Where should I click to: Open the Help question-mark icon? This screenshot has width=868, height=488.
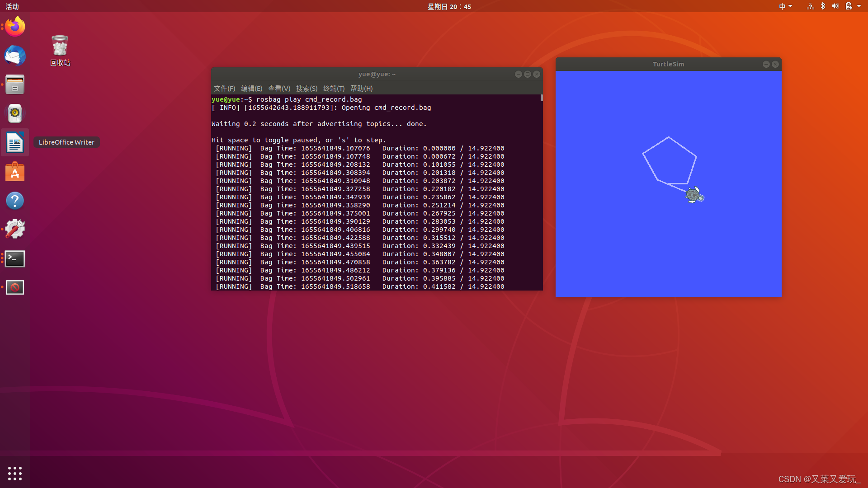click(x=15, y=201)
